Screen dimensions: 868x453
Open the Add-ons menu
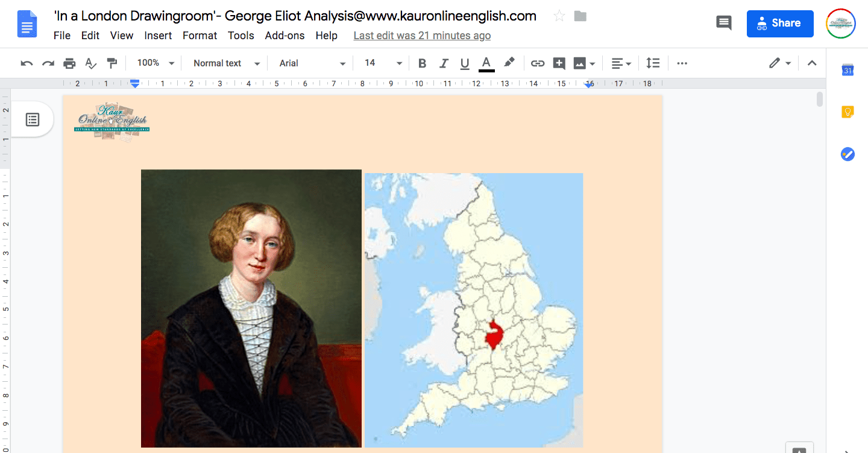(285, 36)
